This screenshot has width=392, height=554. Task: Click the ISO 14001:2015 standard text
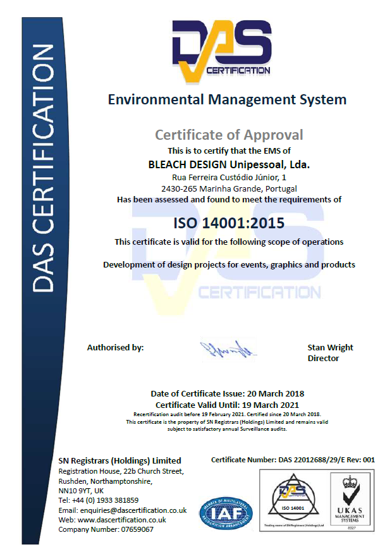tap(229, 223)
